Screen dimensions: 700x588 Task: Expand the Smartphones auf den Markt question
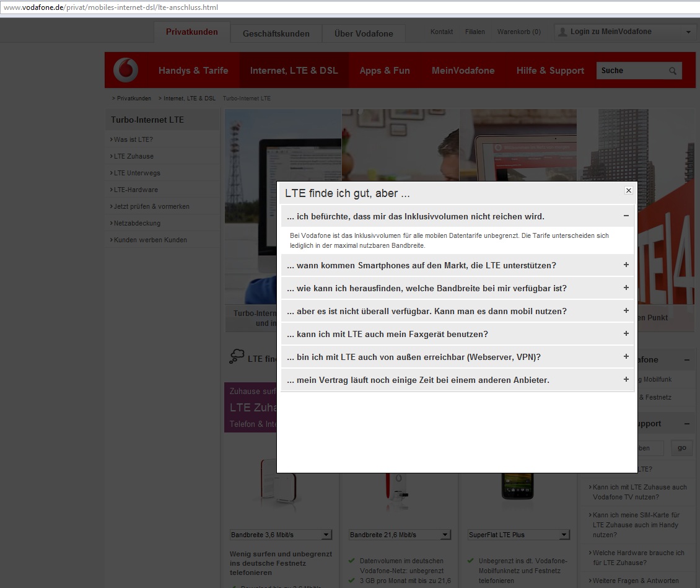click(x=626, y=265)
